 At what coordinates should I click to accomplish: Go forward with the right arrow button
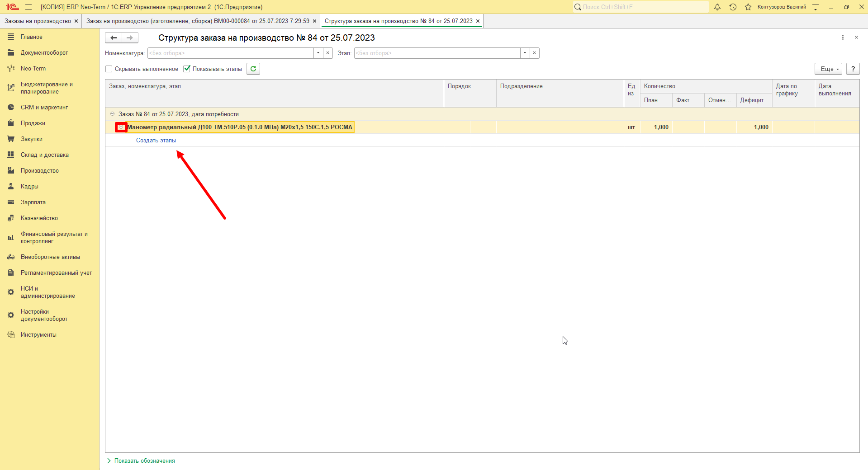[130, 38]
